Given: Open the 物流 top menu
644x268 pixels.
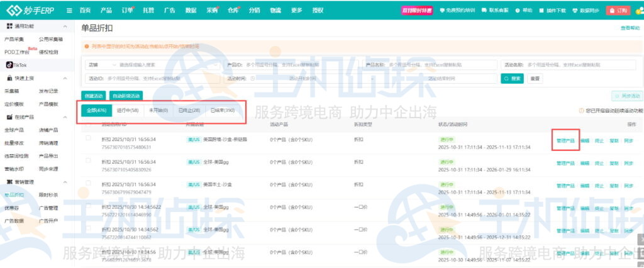Looking at the screenshot, I should (275, 11).
